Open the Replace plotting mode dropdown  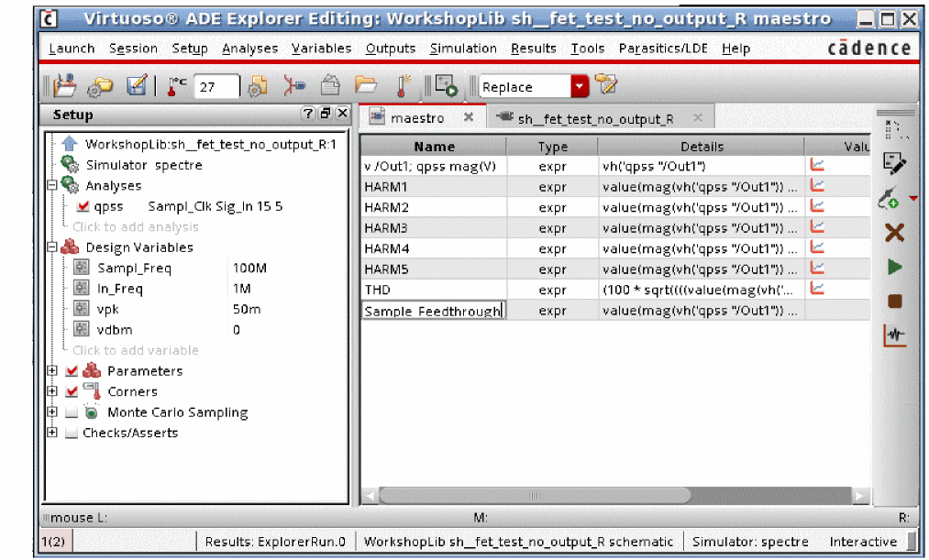(x=580, y=87)
